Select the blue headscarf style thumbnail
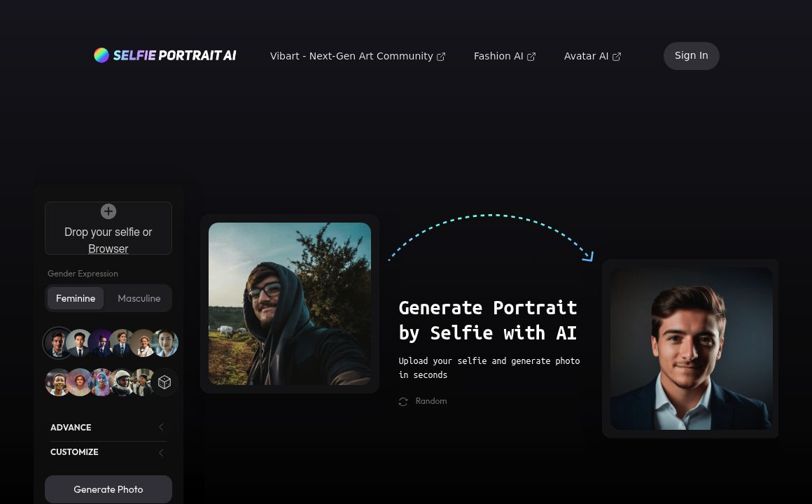The image size is (812, 504). coord(100,382)
